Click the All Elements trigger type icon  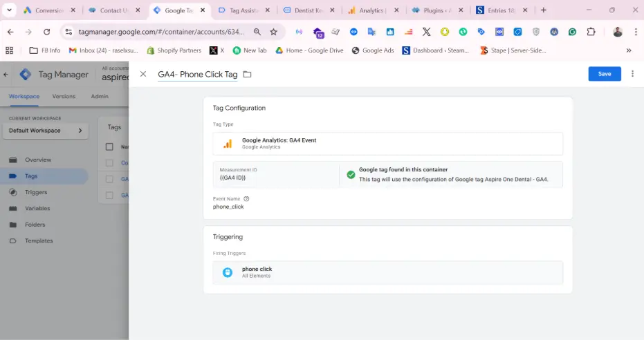[x=227, y=272]
